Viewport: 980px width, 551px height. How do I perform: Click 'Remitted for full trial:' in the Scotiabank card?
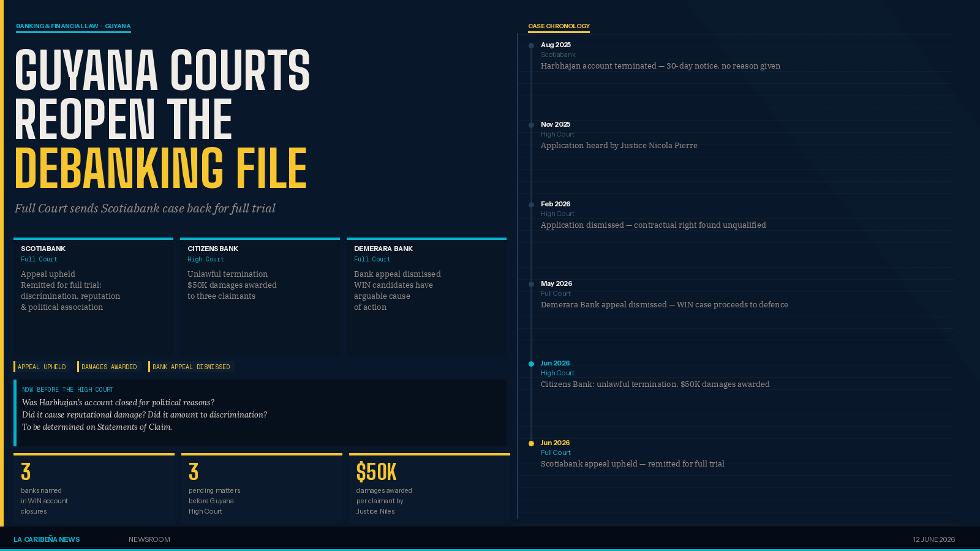click(x=61, y=285)
